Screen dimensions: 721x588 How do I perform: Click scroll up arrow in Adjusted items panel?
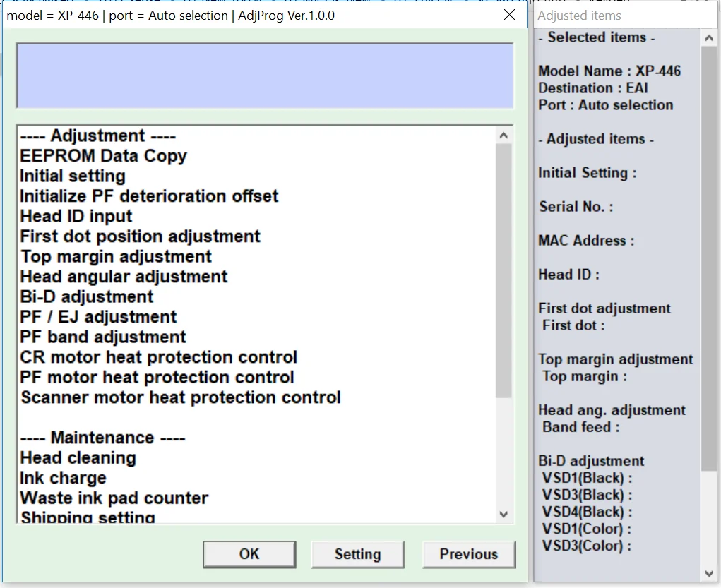709,38
